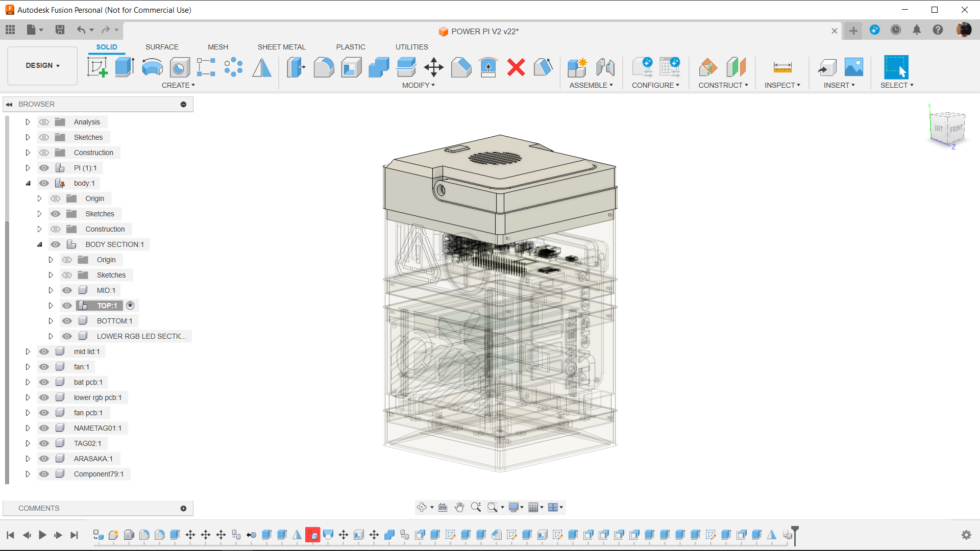Screen dimensions: 980x551
Task: Select the Hole tool
Action: [x=179, y=67]
